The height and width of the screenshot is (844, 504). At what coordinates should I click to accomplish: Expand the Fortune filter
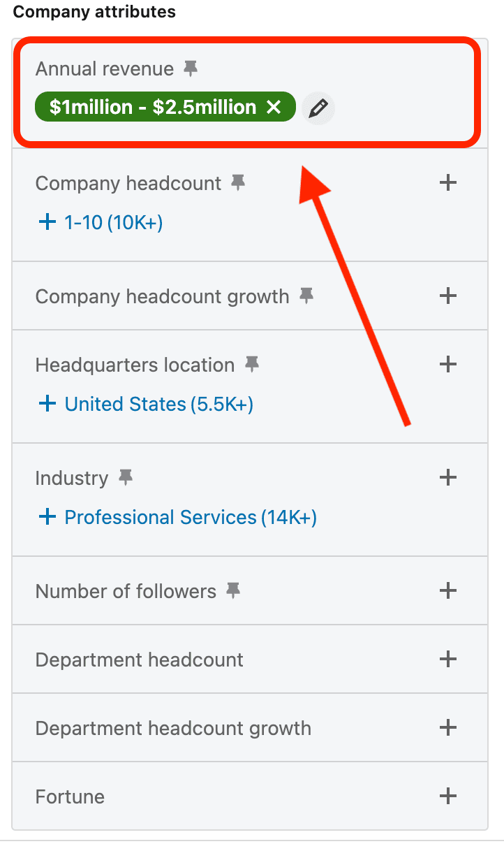click(x=447, y=796)
